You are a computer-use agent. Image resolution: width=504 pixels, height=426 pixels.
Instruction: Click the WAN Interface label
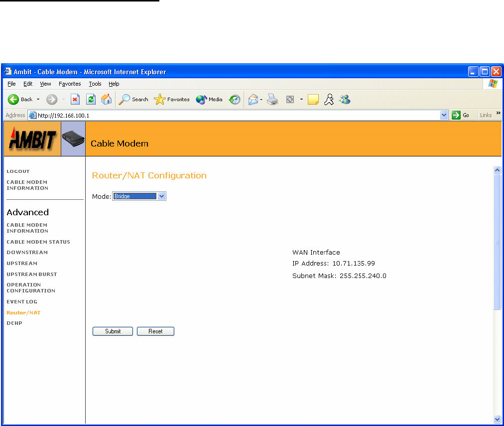(316, 253)
